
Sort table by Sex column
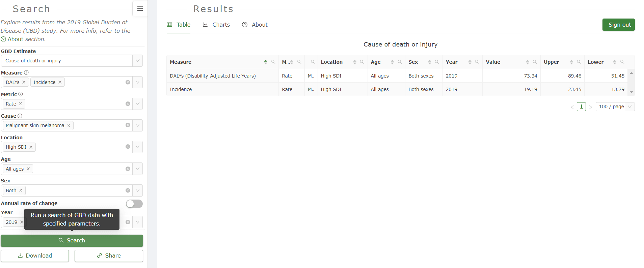tap(430, 62)
